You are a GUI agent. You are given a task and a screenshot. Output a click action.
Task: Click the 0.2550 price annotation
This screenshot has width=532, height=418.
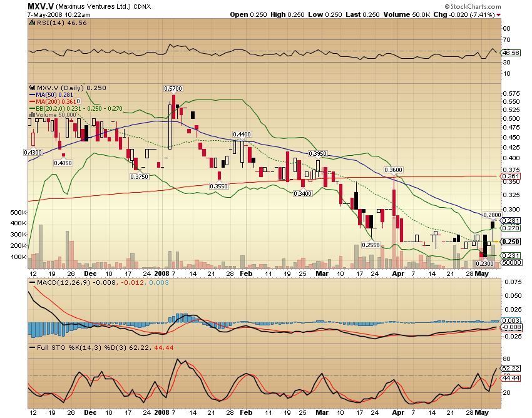click(x=371, y=245)
